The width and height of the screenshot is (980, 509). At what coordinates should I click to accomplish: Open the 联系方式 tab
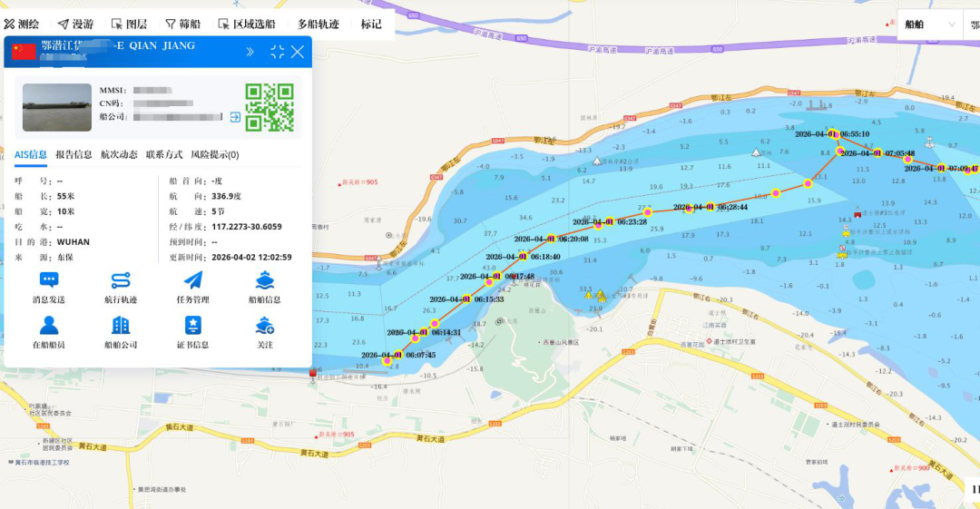[x=164, y=155]
